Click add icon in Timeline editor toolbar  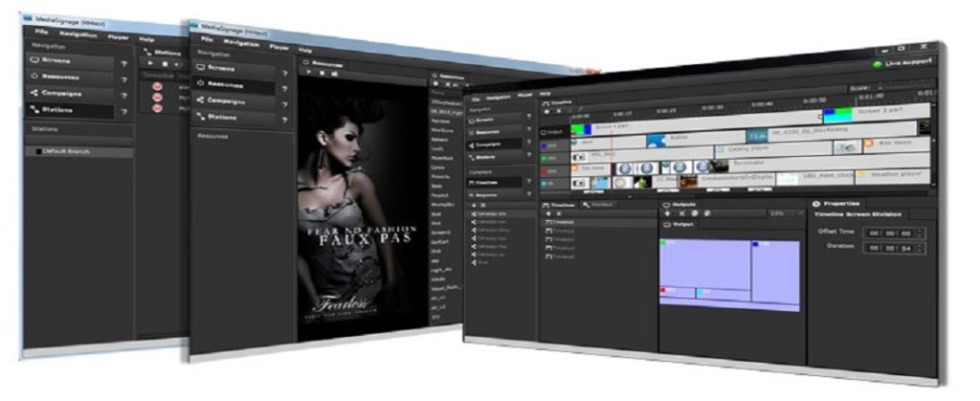546,111
